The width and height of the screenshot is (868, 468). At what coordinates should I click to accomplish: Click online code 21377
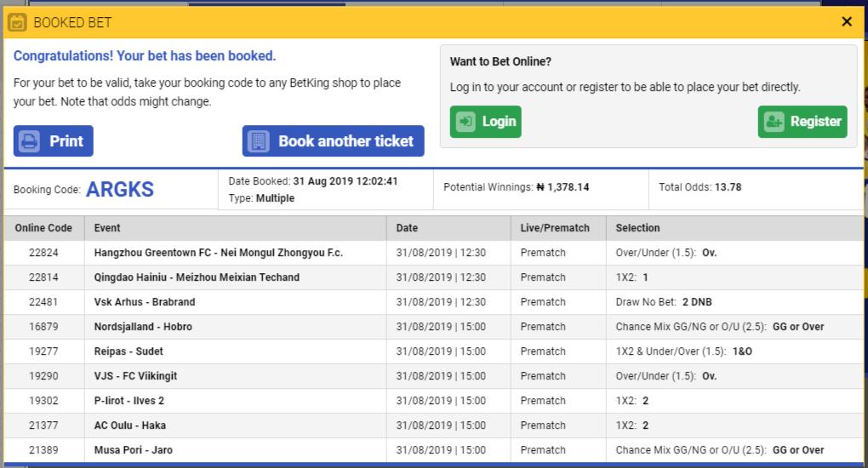43,425
